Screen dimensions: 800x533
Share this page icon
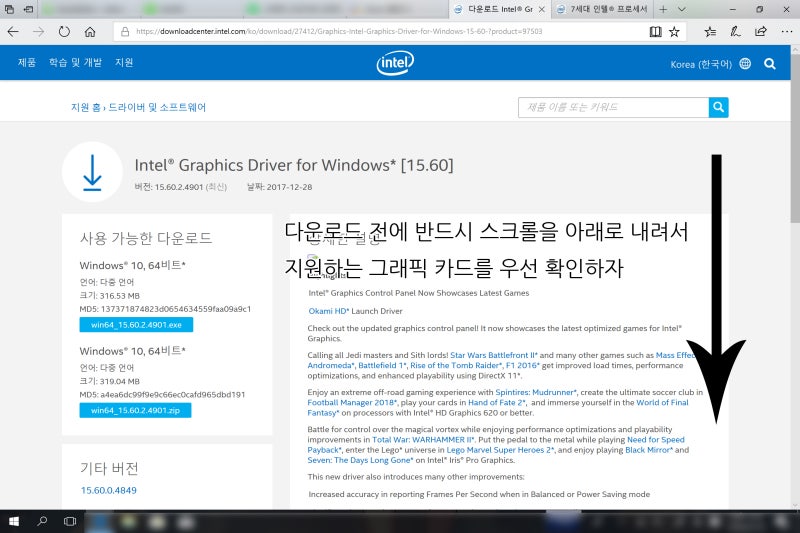[761, 32]
